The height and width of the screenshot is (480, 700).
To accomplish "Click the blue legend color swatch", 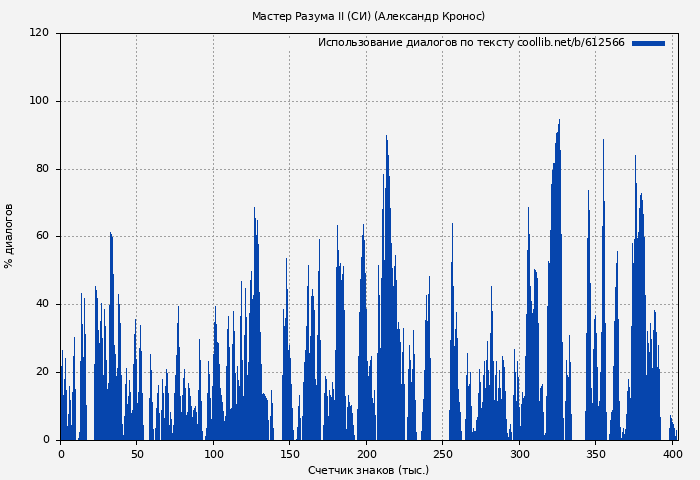I will [x=648, y=43].
